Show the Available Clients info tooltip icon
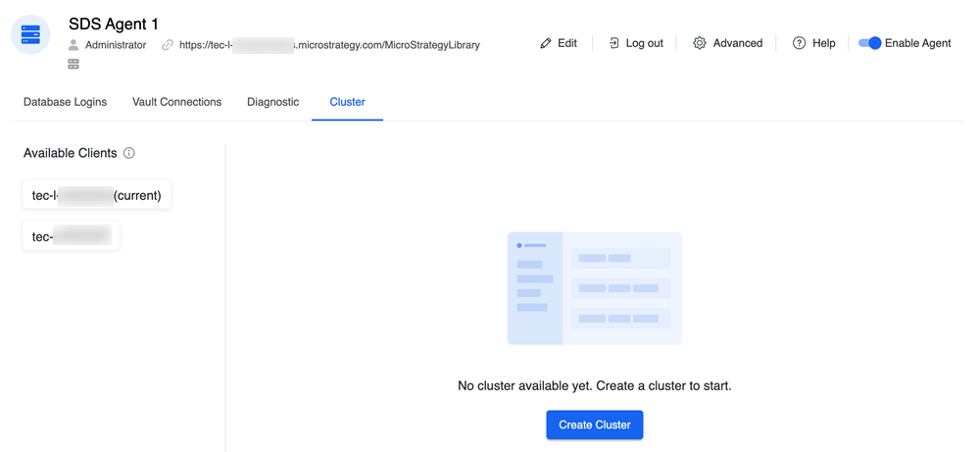Screen dimensions: 980x452 tap(129, 154)
